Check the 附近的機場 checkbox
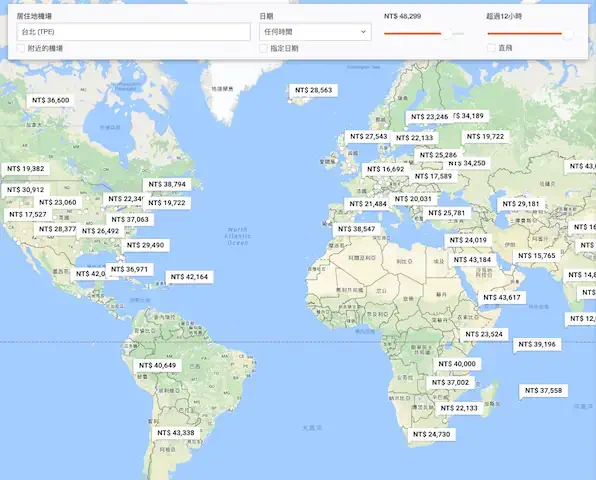The image size is (596, 480). pyautogui.click(x=21, y=48)
